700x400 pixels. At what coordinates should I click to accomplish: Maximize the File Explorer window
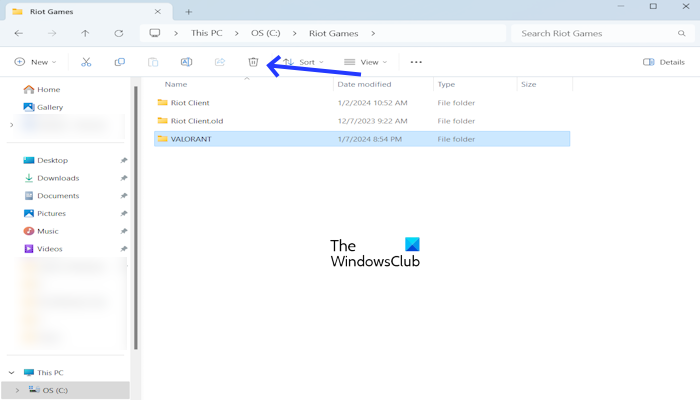point(653,6)
